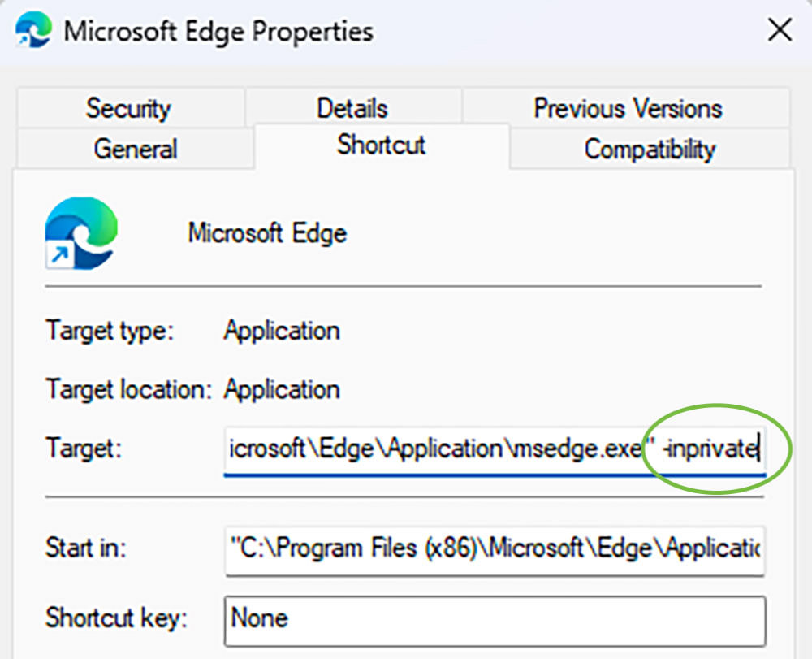Click the Target location label

[129, 389]
